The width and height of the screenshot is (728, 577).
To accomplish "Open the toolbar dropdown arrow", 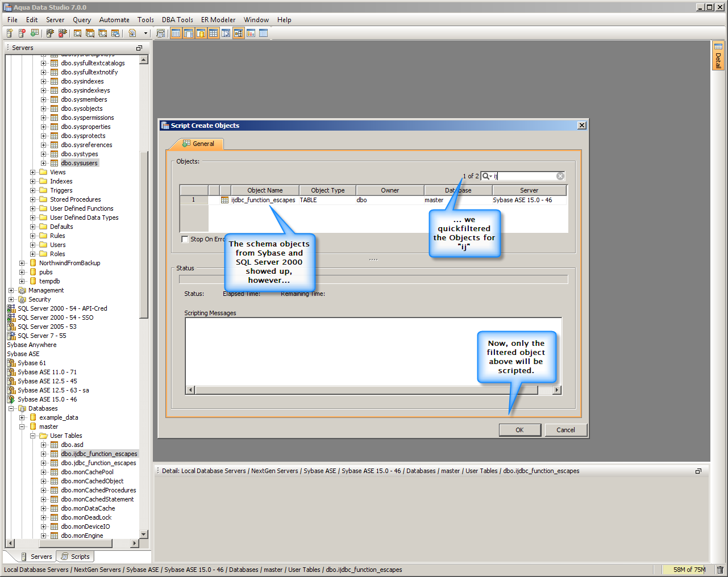I will [145, 34].
